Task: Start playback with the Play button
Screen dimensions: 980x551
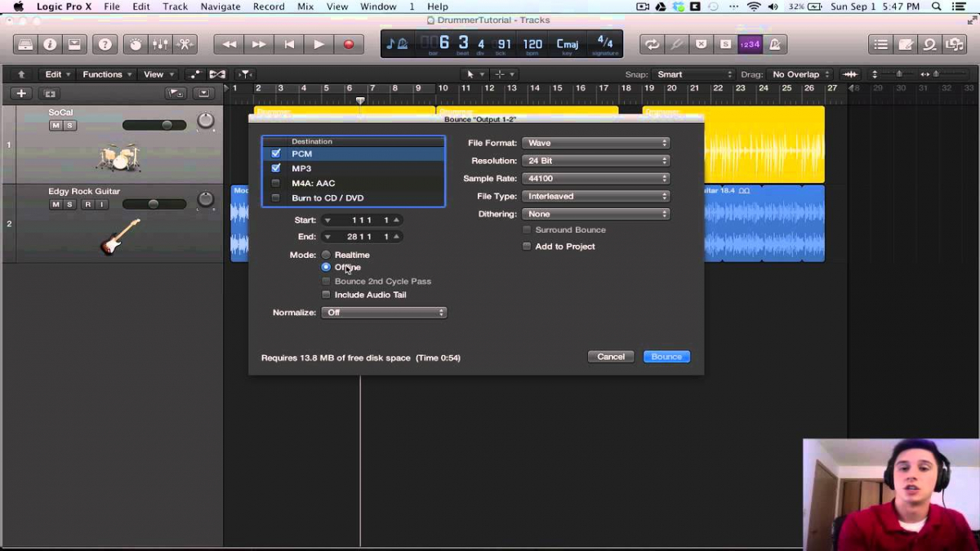Action: pyautogui.click(x=318, y=44)
